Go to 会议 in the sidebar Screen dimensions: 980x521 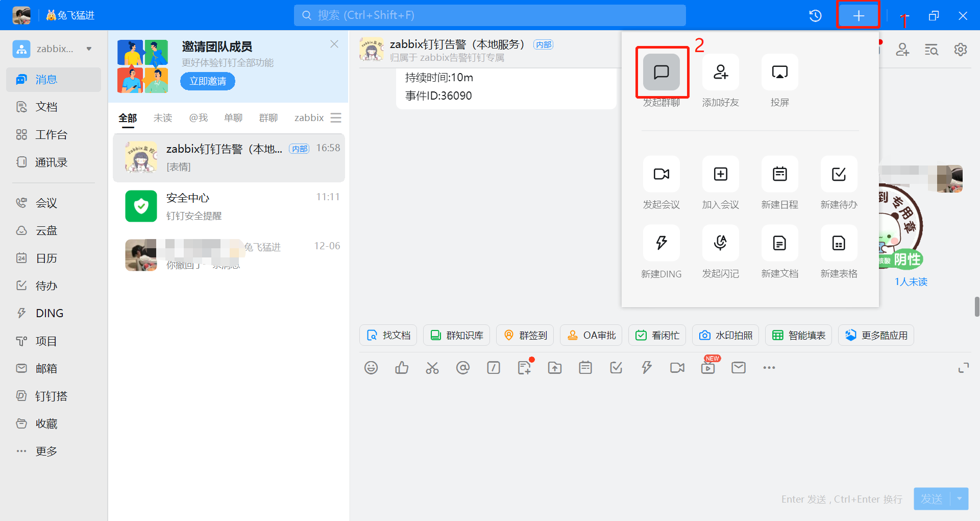(x=54, y=203)
